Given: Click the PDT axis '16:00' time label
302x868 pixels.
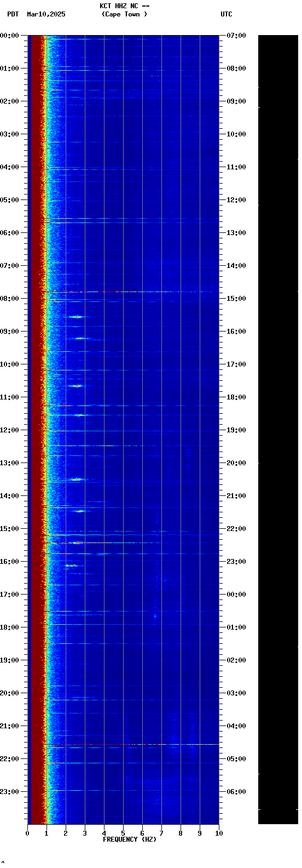Looking at the screenshot, I should [x=9, y=562].
